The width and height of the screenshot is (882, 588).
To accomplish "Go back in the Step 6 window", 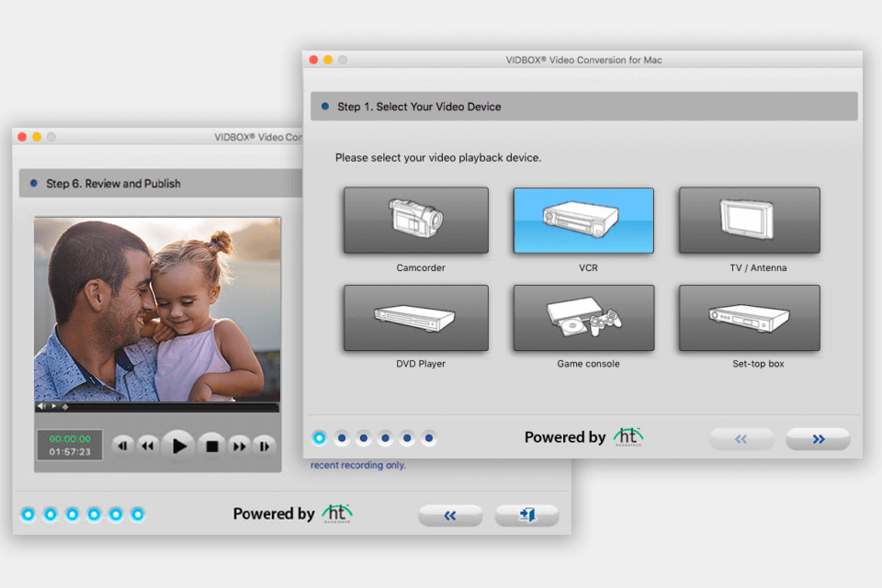I will click(450, 514).
